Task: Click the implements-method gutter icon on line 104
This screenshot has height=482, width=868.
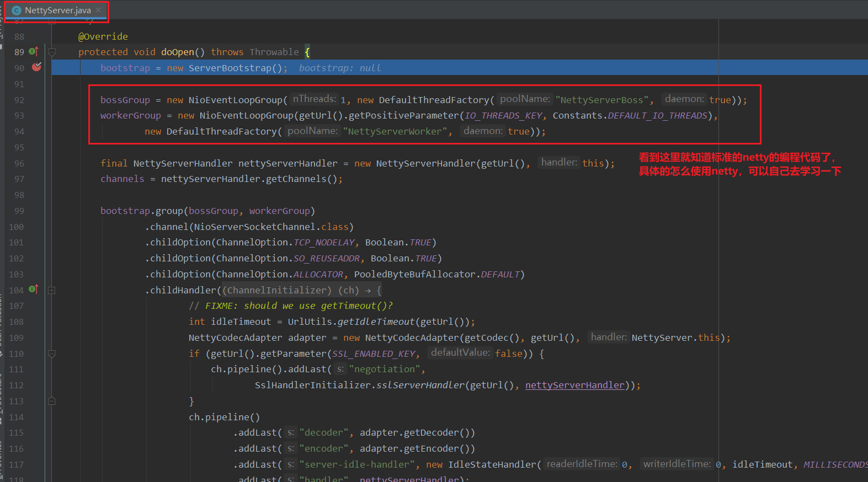Action: (33, 290)
